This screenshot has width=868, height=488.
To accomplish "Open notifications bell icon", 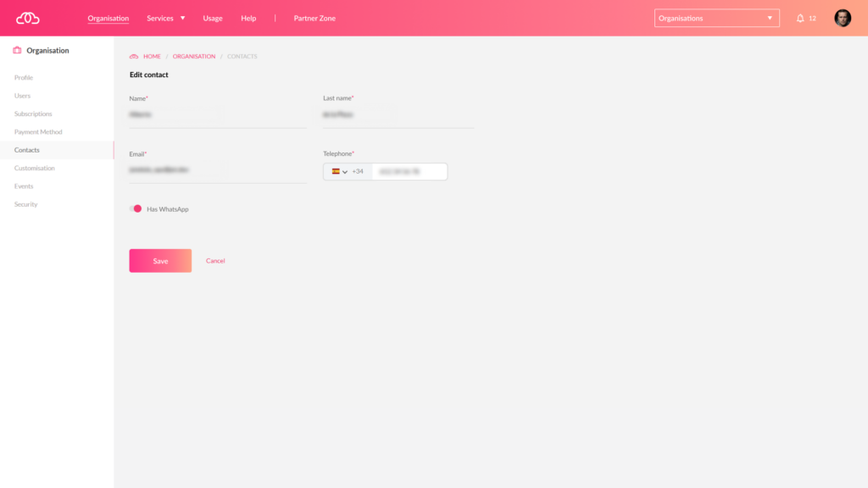I will pyautogui.click(x=800, y=18).
